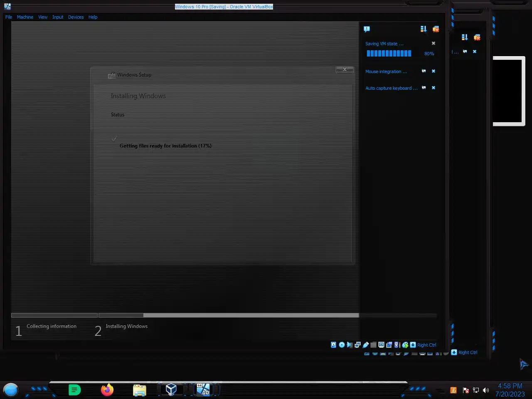Screen dimensions: 532x399
Task: Dismiss the Mouse integration notification
Action: pos(433,71)
